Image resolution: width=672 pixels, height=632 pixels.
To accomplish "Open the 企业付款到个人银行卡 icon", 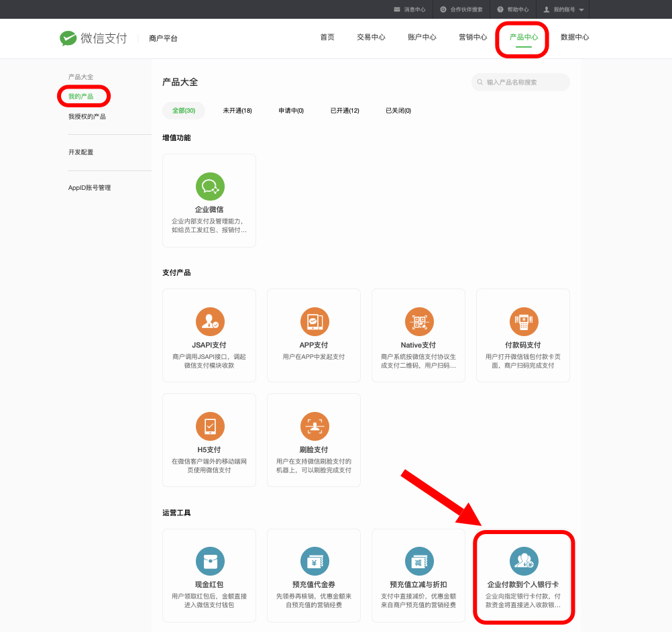I will tap(523, 561).
